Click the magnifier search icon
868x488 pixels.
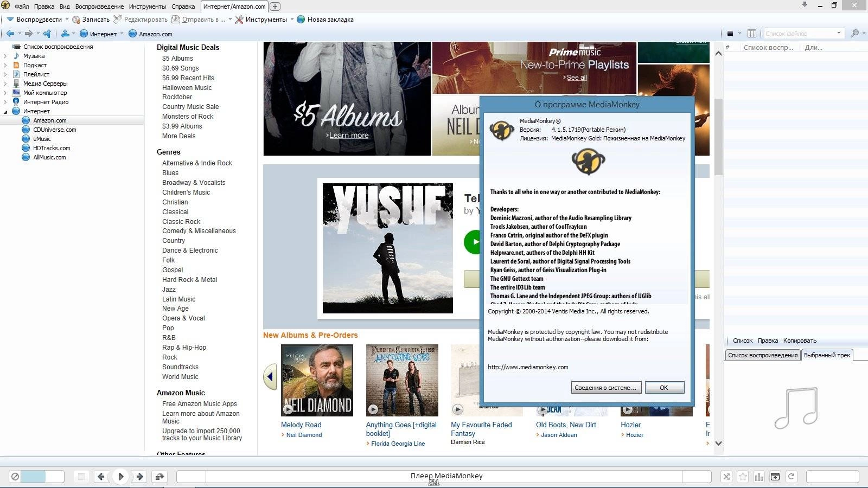[x=854, y=34]
